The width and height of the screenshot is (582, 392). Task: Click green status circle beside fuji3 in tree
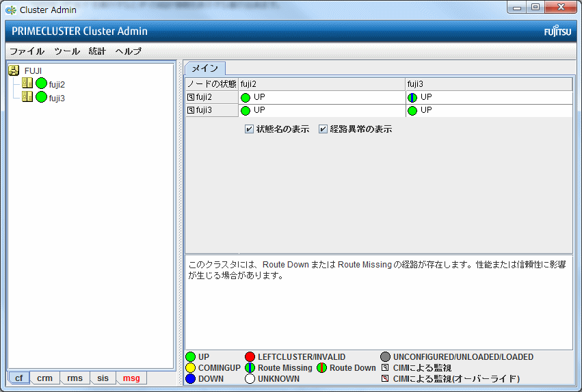[41, 97]
